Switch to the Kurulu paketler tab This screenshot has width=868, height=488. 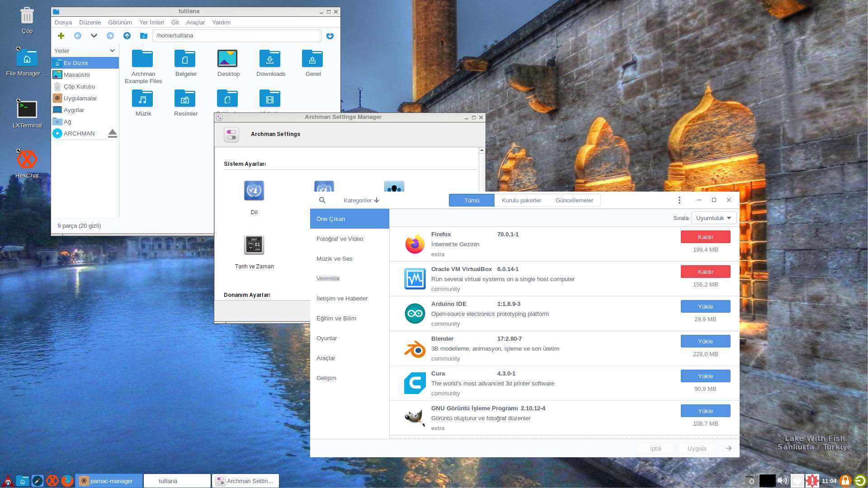[521, 200]
